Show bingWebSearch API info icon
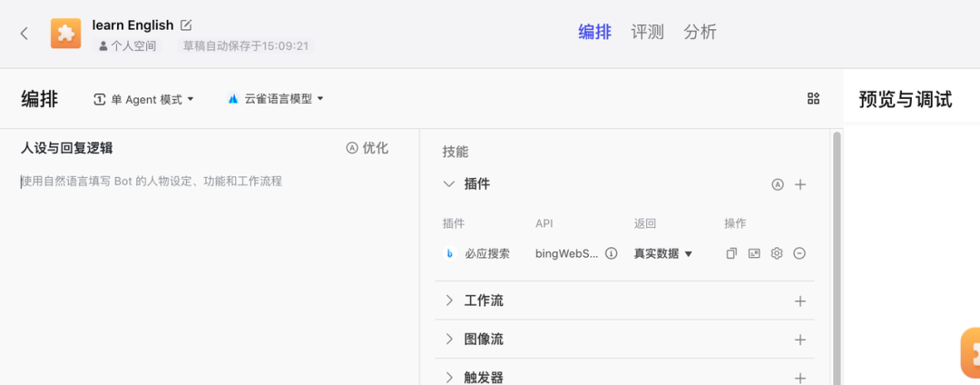 [x=612, y=253]
